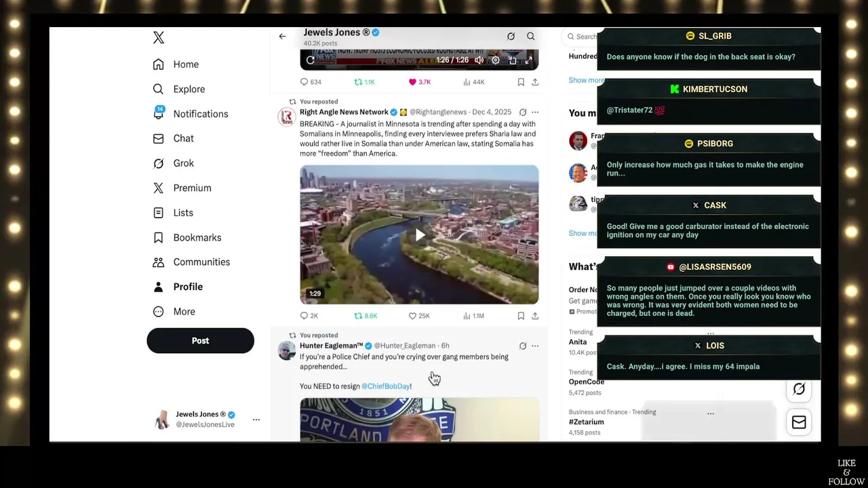The image size is (868, 488).
Task: Click the Search input field
Action: 581,37
